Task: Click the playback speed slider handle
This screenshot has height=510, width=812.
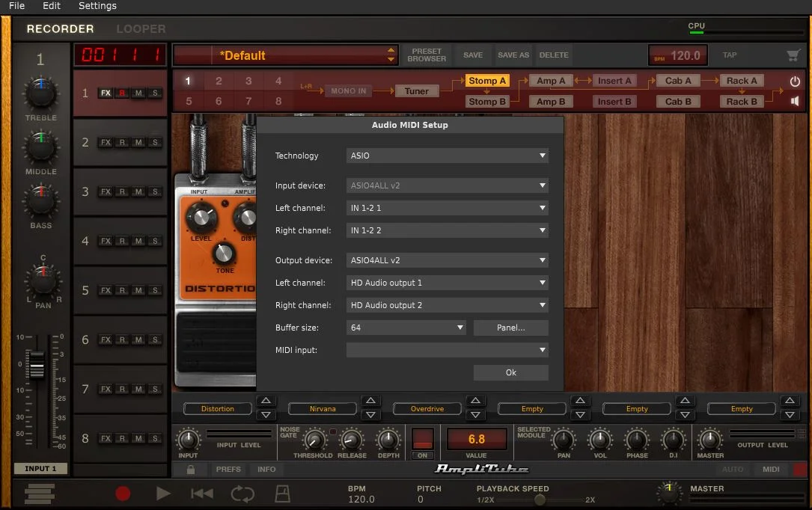Action: click(x=540, y=500)
